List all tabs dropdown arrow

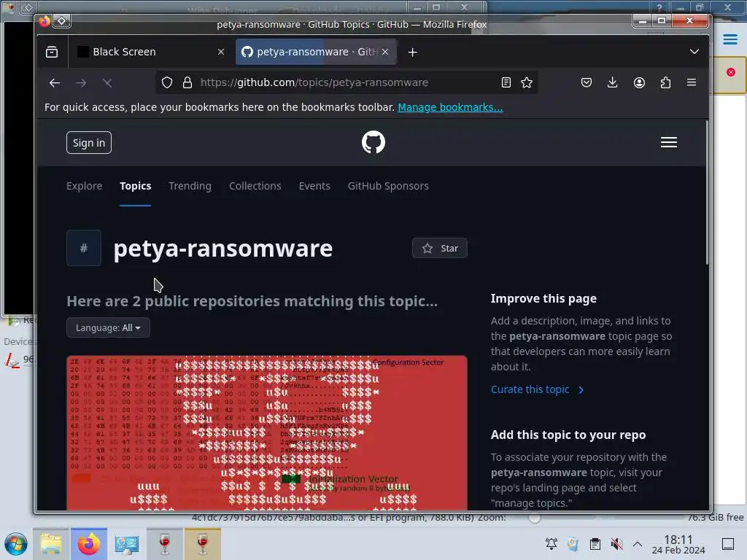pyautogui.click(x=694, y=52)
